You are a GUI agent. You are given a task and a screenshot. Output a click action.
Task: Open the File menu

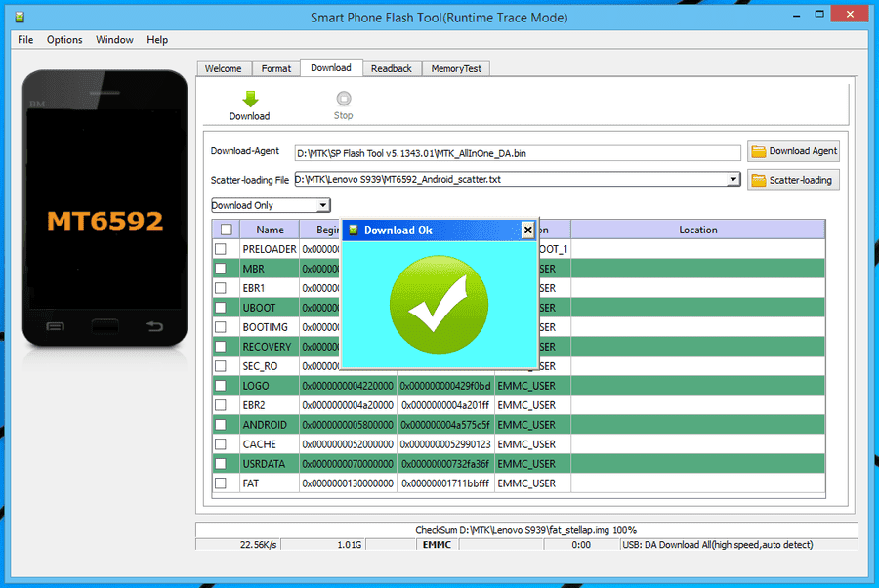tap(25, 40)
